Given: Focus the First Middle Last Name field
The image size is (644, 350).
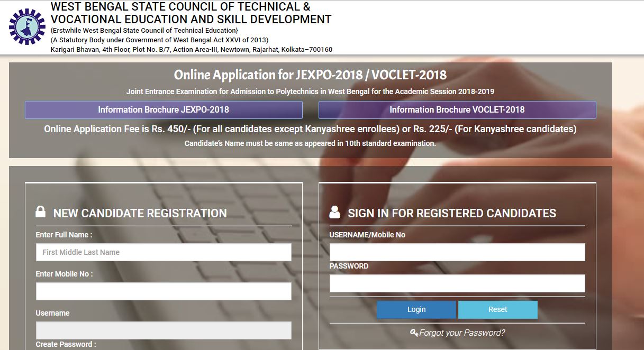Looking at the screenshot, I should coord(164,252).
